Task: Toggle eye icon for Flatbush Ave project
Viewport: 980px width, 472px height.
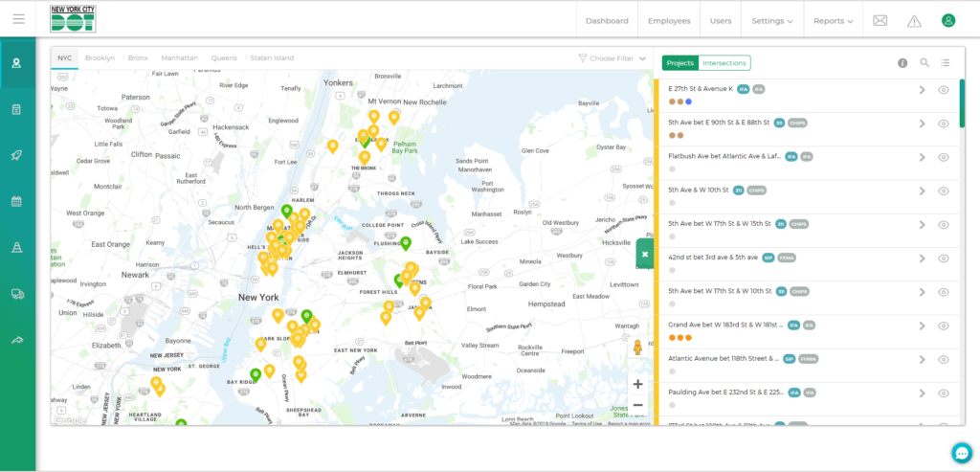Action: pyautogui.click(x=943, y=157)
